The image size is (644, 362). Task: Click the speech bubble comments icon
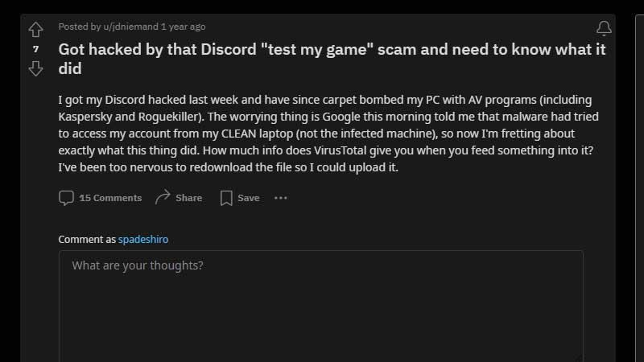(66, 198)
